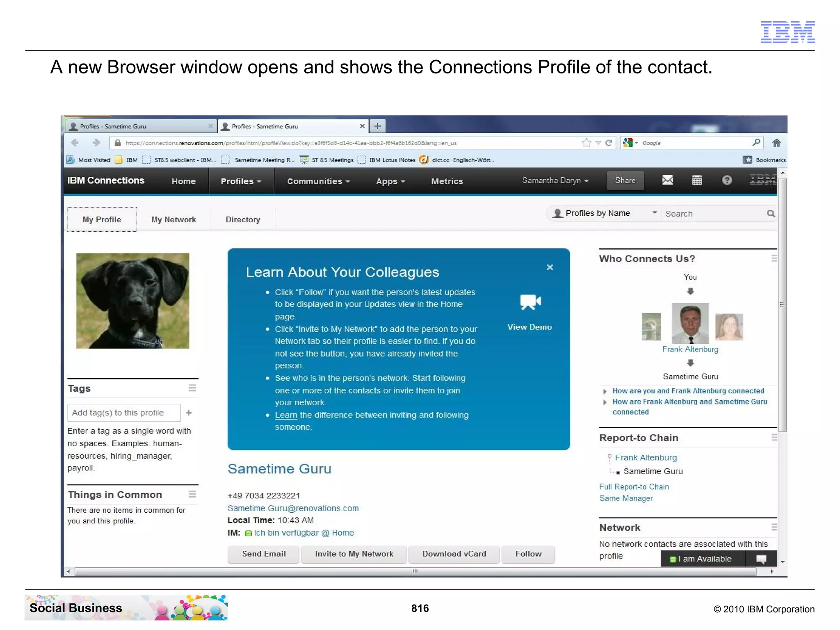Click the horizontal scrollbar of the page
The image size is (840, 630).
[415, 571]
